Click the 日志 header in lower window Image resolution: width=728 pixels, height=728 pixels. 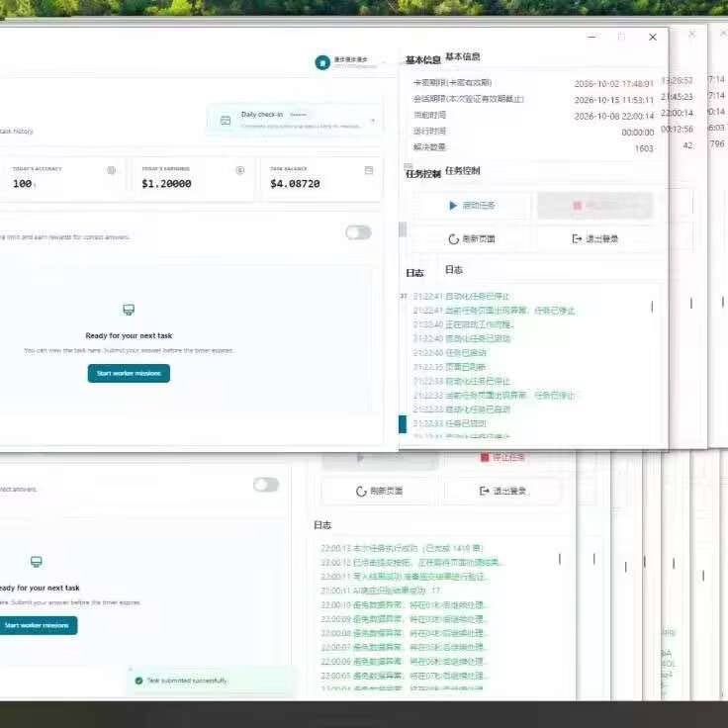click(x=322, y=525)
